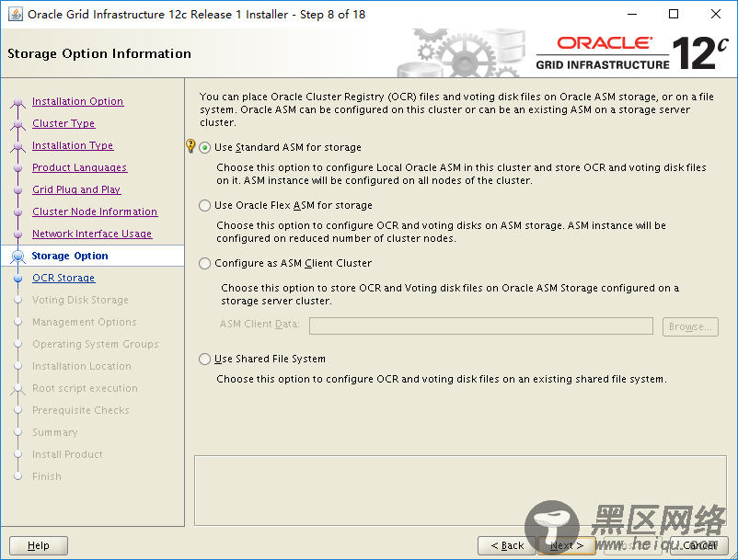Image resolution: width=738 pixels, height=560 pixels.
Task: Click the Summary step label
Action: 54,432
